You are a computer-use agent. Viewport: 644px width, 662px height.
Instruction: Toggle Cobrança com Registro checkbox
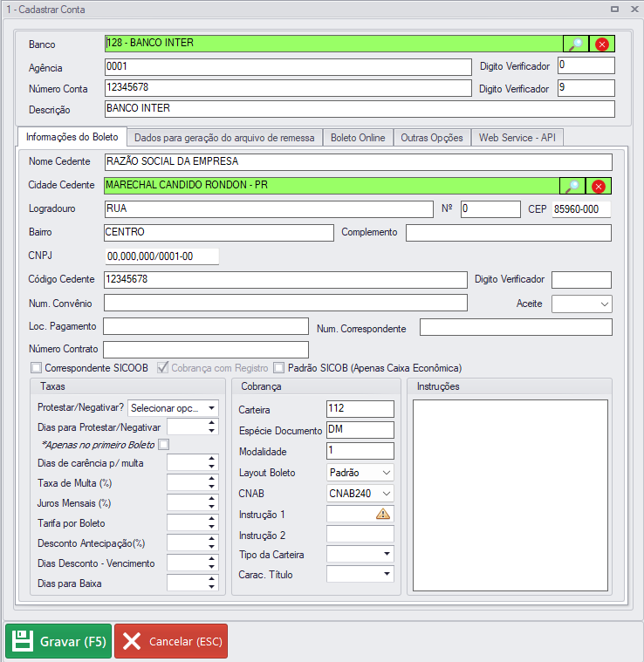click(162, 368)
